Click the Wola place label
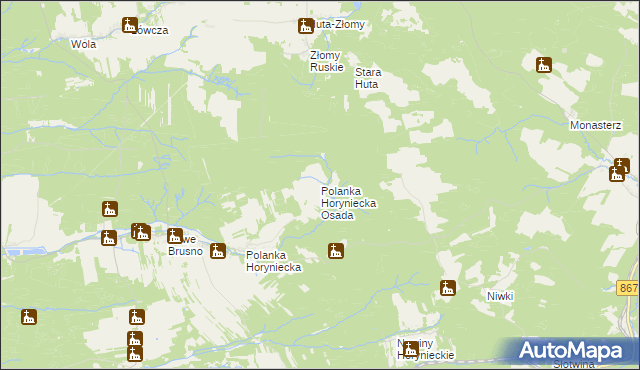 click(83, 44)
